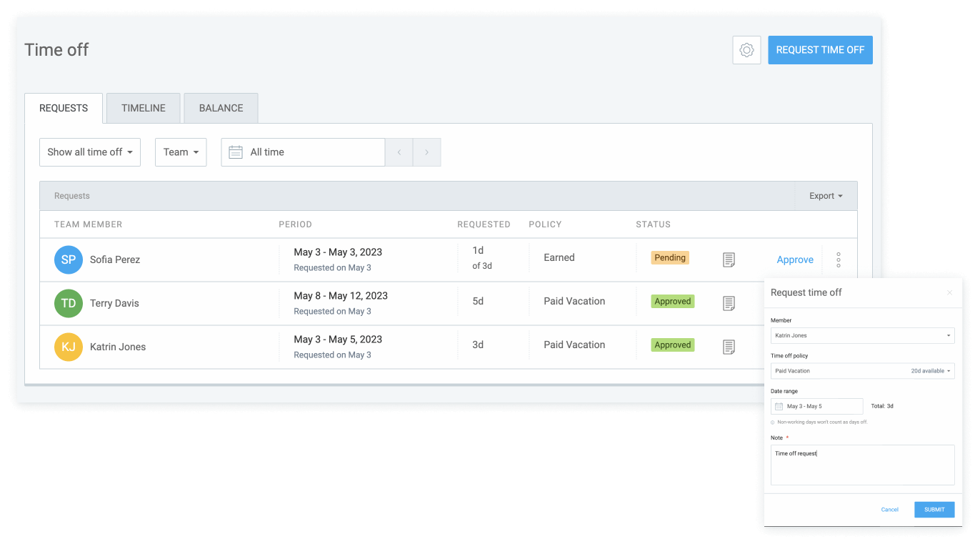Expand the Paid Vacation policy dropdown
The image size is (980, 544).
pyautogui.click(x=862, y=370)
